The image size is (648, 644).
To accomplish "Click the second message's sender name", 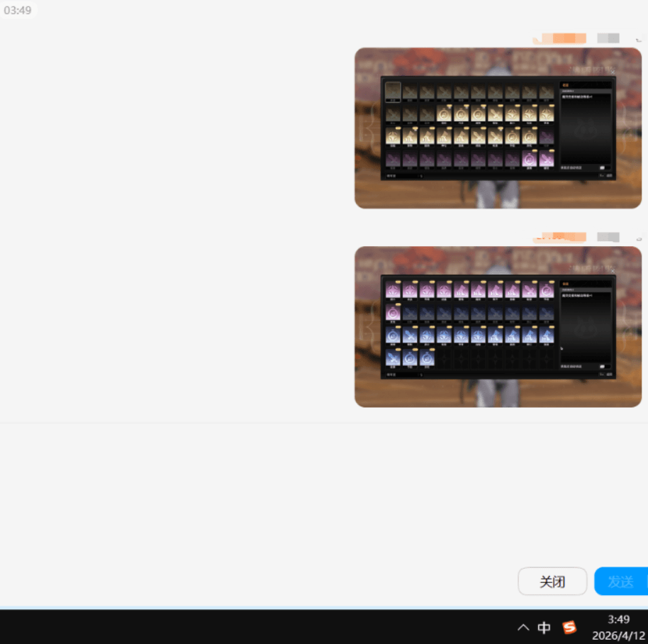I will pyautogui.click(x=559, y=237).
